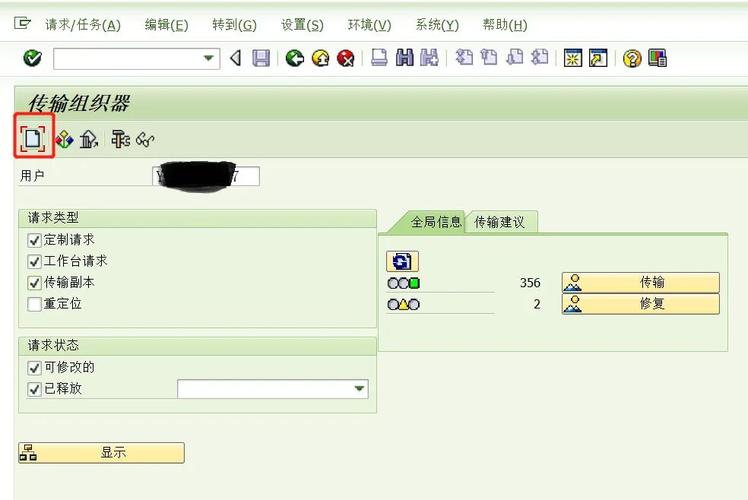The width and height of the screenshot is (748, 500).
Task: Click the Previous Page icon
Action: [x=489, y=58]
